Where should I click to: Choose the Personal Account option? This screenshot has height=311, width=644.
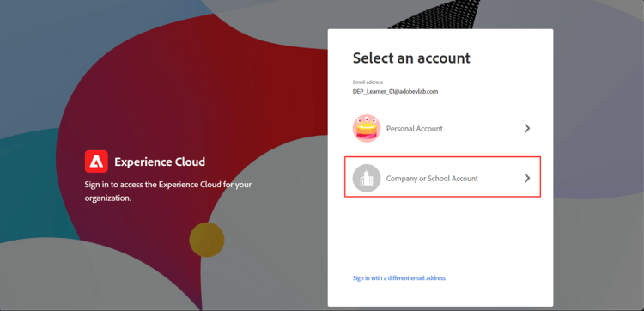(x=442, y=129)
